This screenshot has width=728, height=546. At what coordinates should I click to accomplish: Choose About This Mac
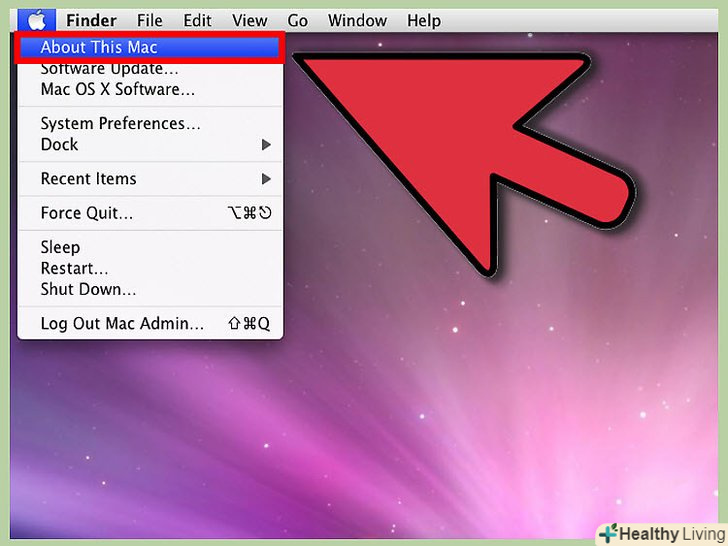tap(150, 47)
